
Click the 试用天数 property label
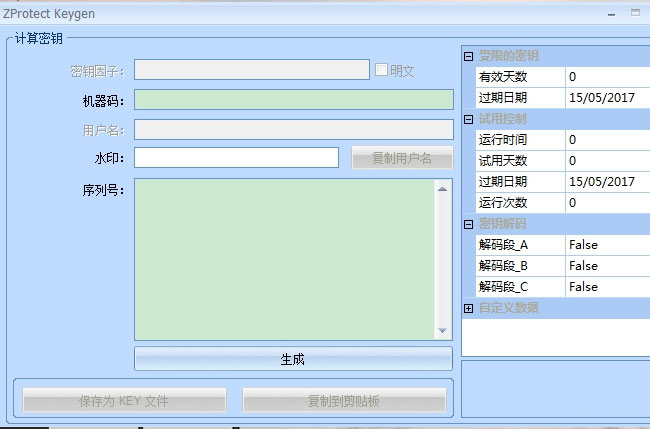point(503,161)
